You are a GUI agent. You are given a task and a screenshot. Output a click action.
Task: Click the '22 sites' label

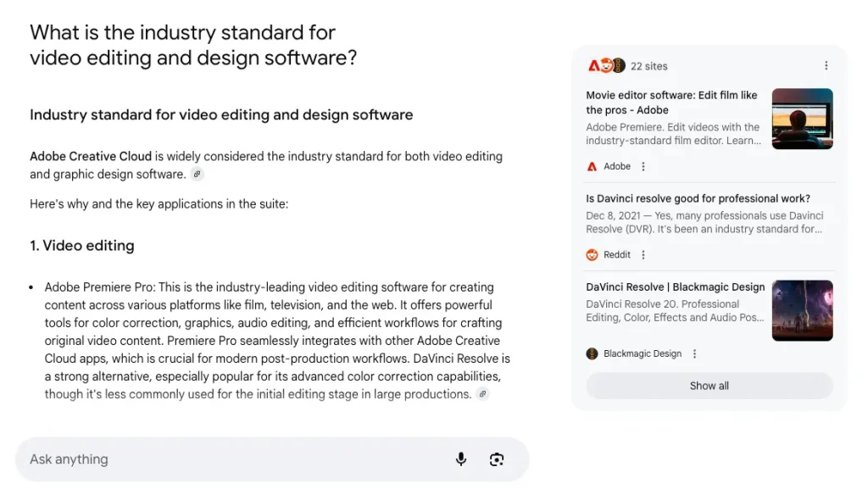[x=648, y=66]
